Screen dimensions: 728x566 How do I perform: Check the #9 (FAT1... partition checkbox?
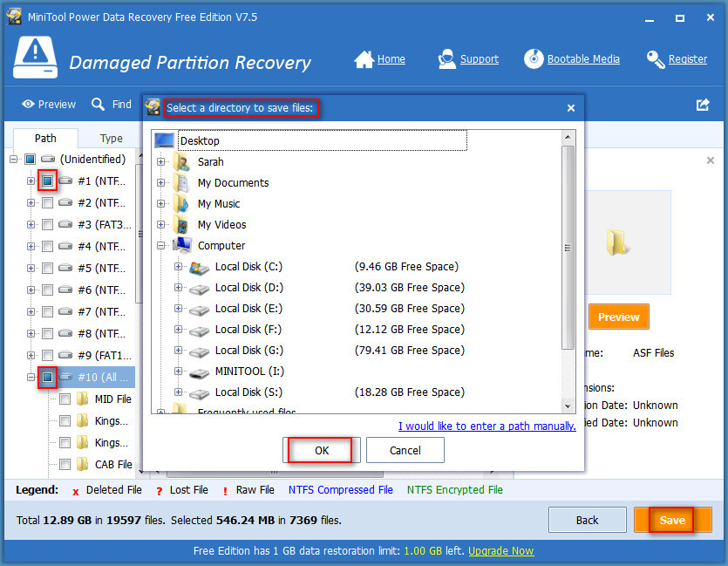click(47, 355)
